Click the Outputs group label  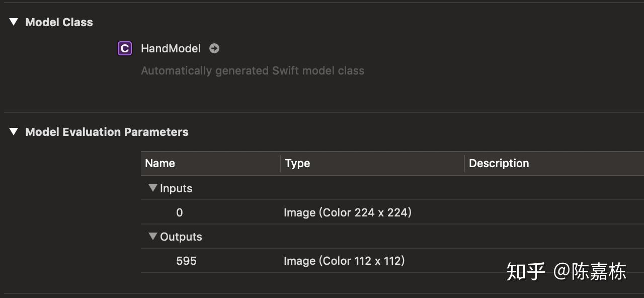click(x=181, y=237)
